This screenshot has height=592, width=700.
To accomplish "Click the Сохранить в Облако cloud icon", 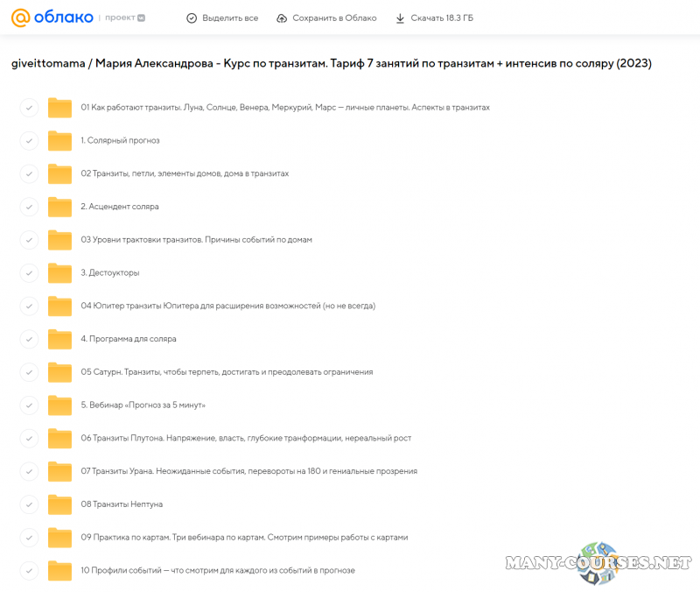I will point(281,18).
